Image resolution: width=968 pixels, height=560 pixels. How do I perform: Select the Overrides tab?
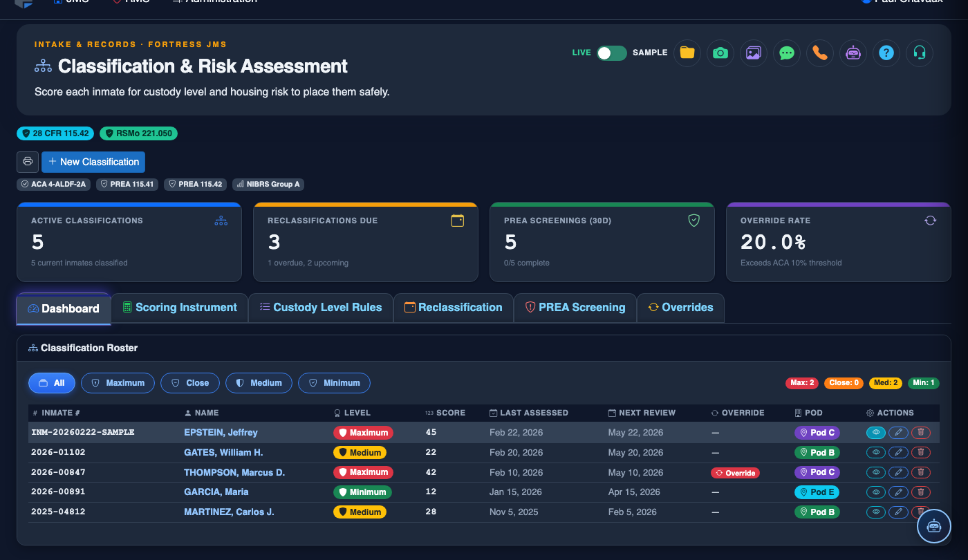[680, 308]
